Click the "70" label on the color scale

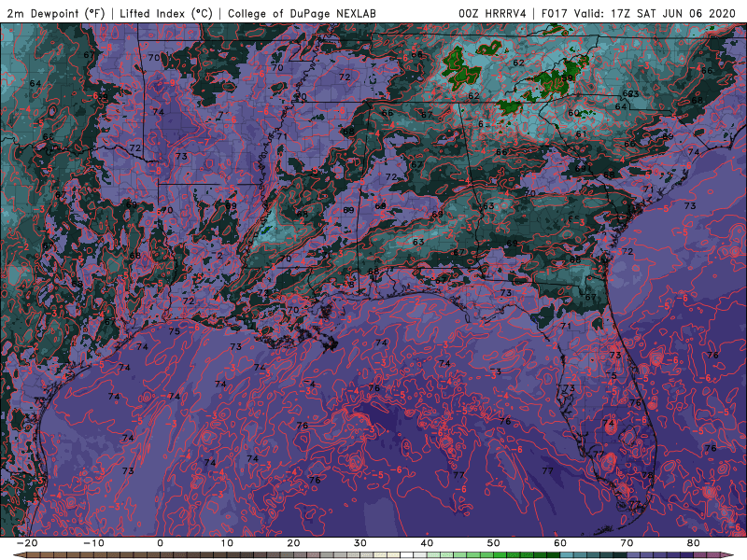point(627,543)
